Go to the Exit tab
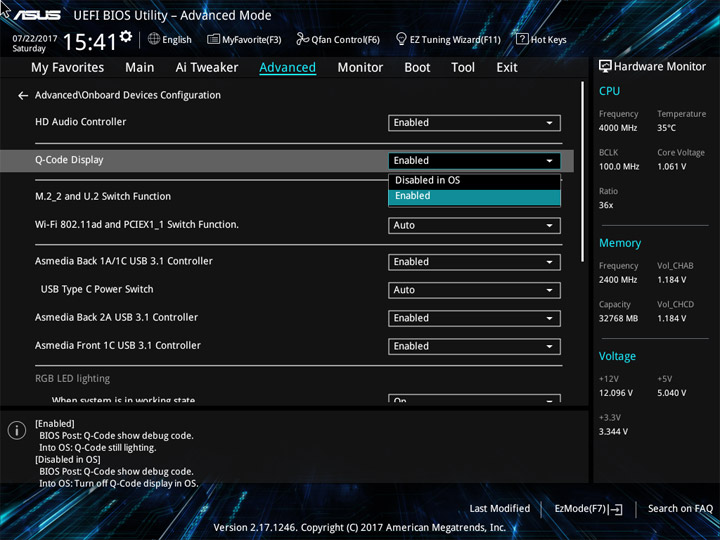This screenshot has width=720, height=540. 507,68
